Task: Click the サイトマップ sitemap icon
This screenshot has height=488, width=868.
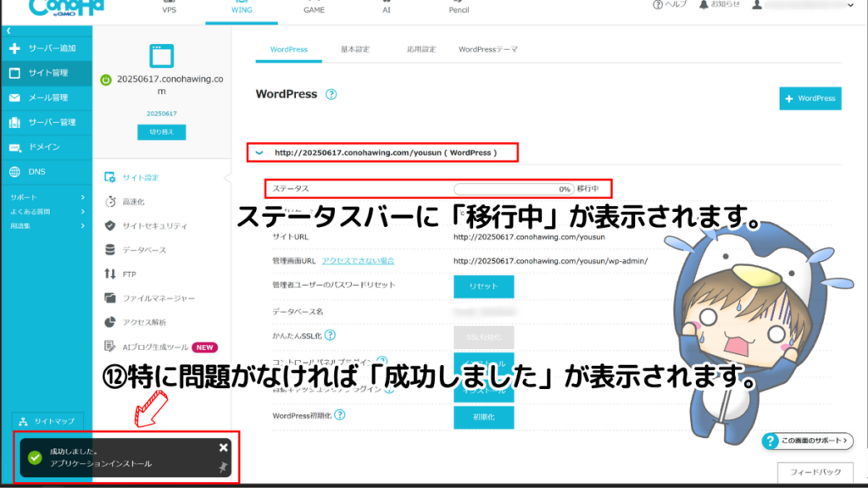Action: pos(23,422)
